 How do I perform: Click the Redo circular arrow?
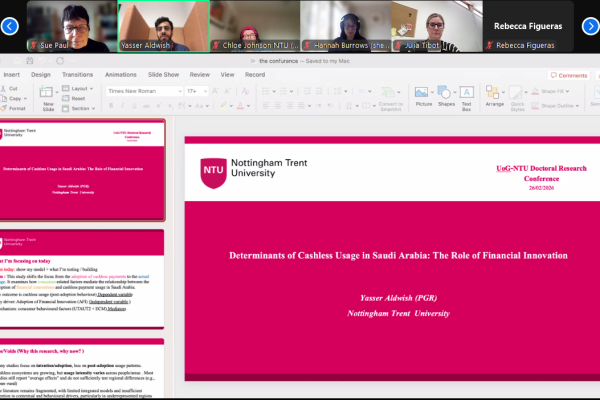coord(60,61)
